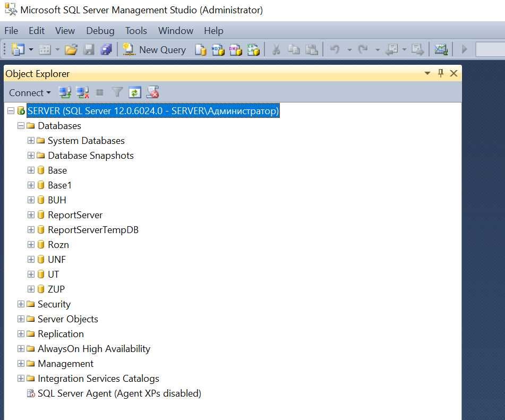This screenshot has width=505, height=420.
Task: Open the Help menu
Action: click(x=213, y=31)
